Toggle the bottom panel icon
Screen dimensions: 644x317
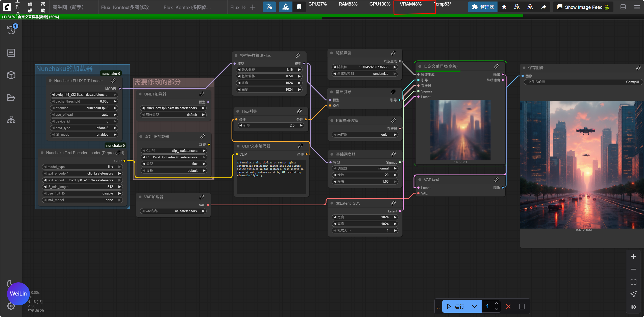pos(623,7)
